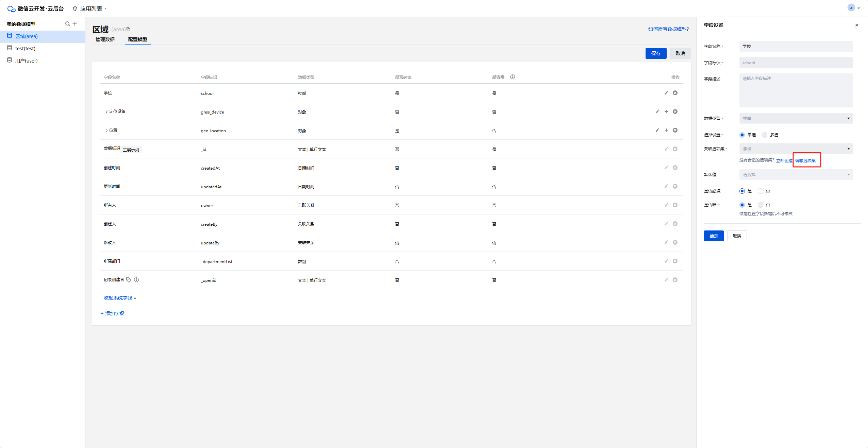Set 是否唯一 to 否
The width and height of the screenshot is (868, 448).
(761, 205)
